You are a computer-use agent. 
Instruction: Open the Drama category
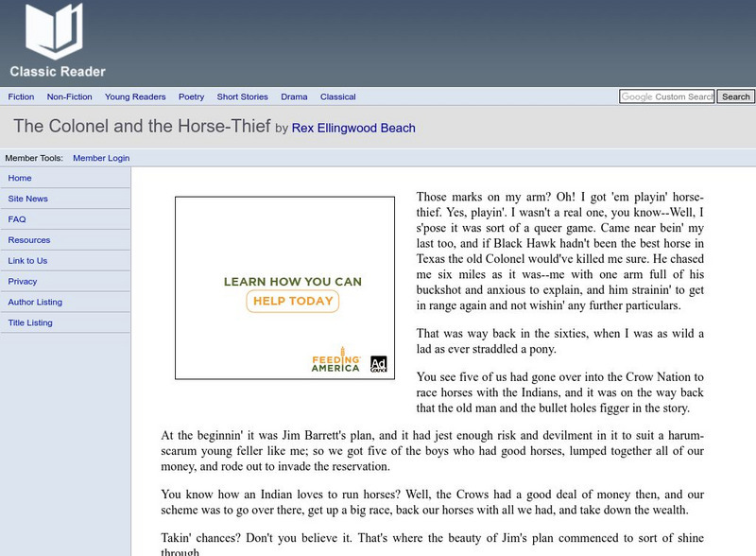294,96
